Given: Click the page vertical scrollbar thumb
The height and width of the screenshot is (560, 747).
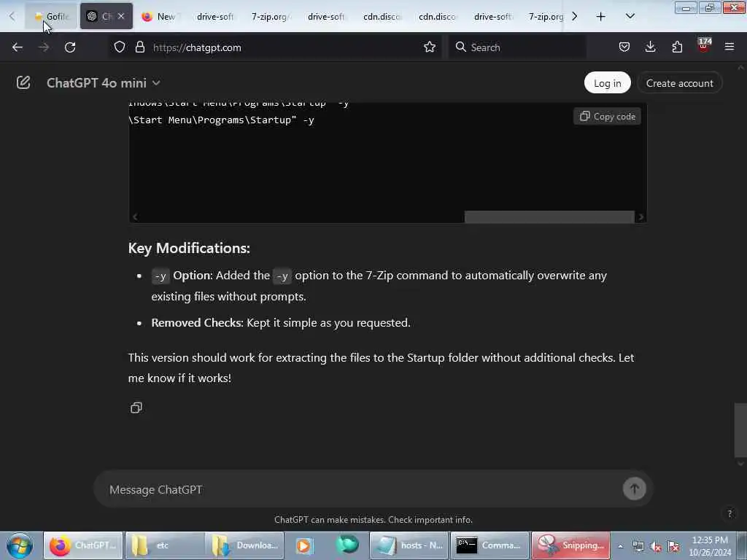Looking at the screenshot, I should (x=740, y=430).
